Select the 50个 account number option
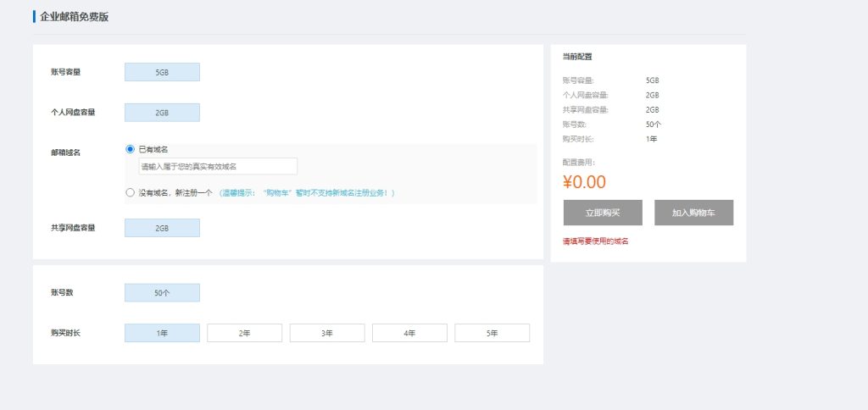Image resolution: width=868 pixels, height=410 pixels. pyautogui.click(x=162, y=293)
